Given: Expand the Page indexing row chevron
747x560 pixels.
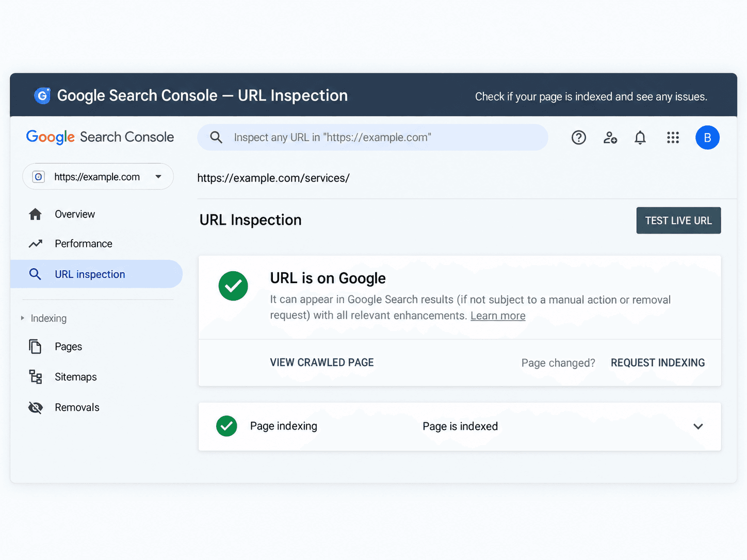Looking at the screenshot, I should point(698,426).
